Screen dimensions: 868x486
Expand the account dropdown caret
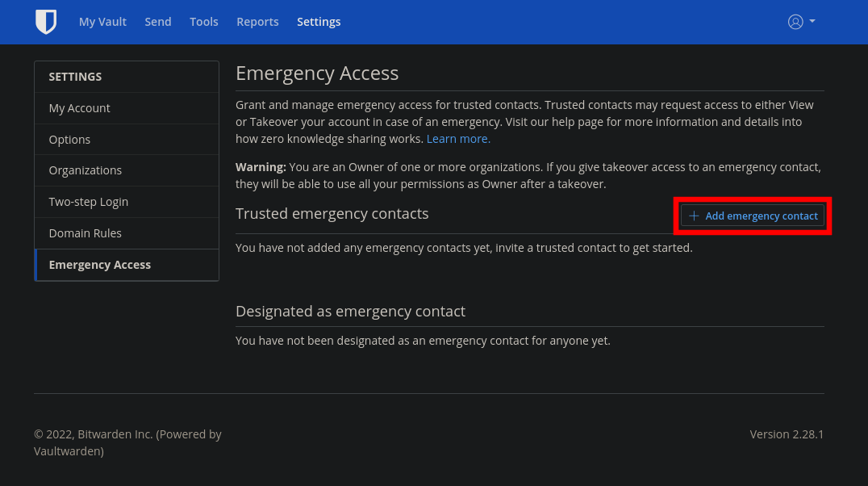(x=812, y=21)
